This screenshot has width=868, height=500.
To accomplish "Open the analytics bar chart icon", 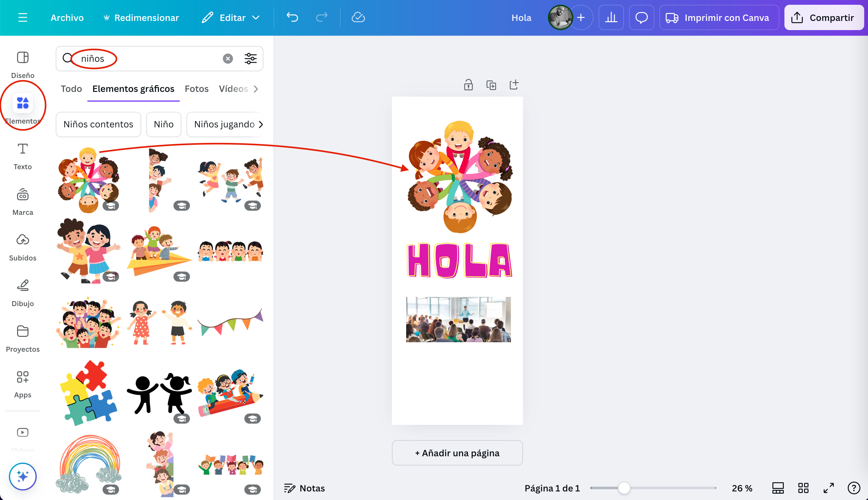I will click(611, 17).
